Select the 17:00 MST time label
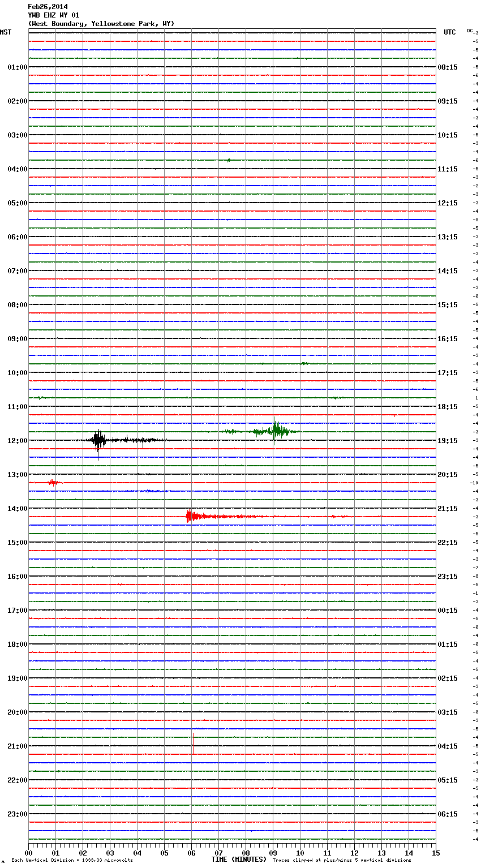 18,611
